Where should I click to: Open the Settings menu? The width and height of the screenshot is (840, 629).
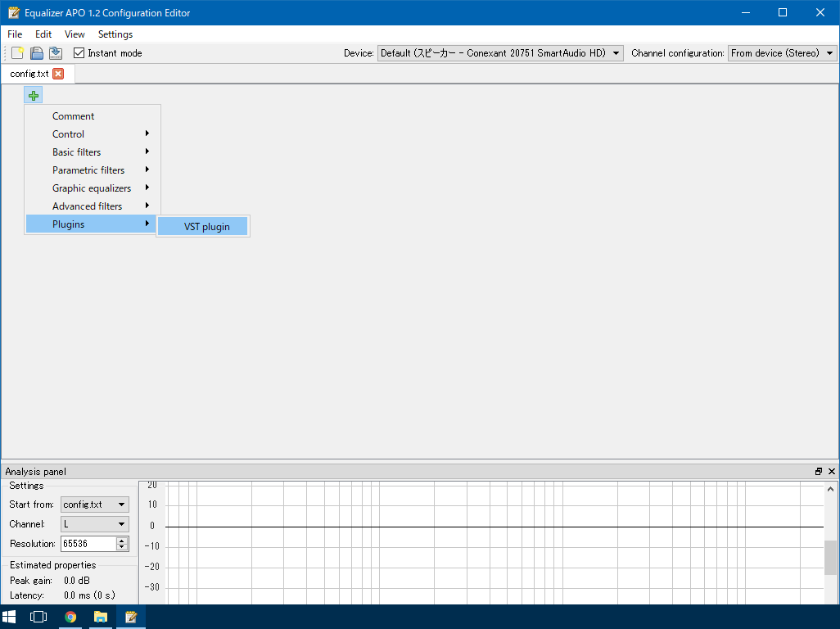(x=115, y=34)
